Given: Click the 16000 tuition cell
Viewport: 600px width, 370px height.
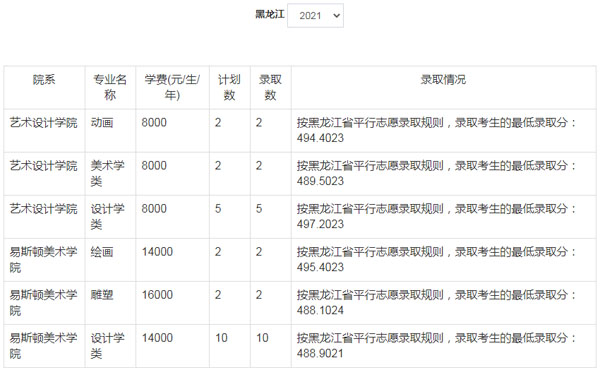Looking at the screenshot, I should coord(172,303).
